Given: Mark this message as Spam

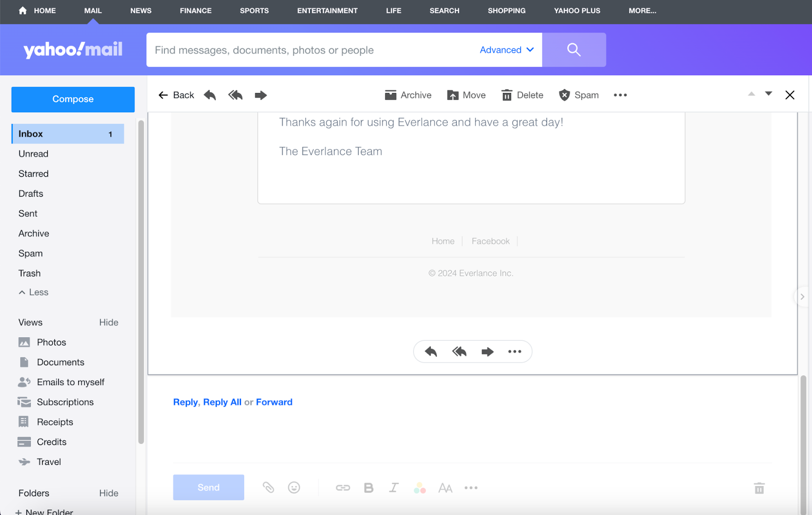Looking at the screenshot, I should coord(579,95).
